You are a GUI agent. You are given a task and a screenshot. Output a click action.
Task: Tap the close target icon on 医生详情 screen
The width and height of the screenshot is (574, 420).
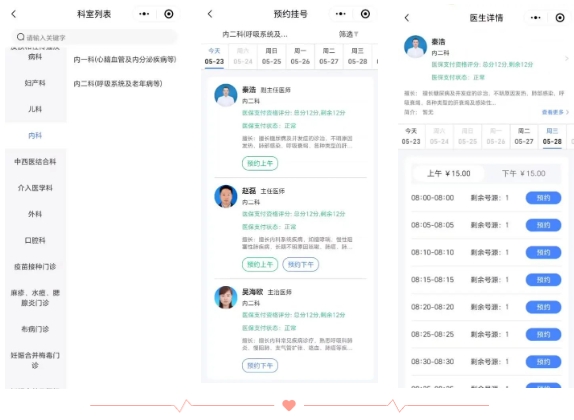[560, 18]
